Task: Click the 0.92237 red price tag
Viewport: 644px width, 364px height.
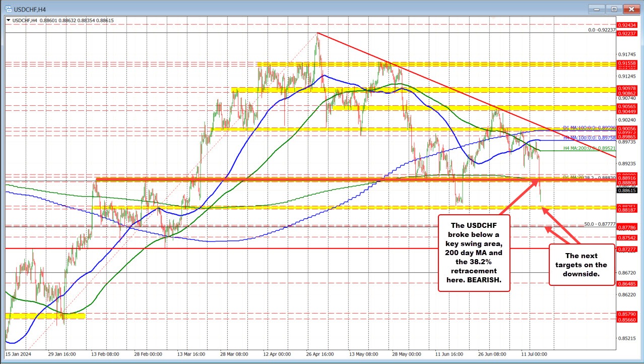Action: click(627, 32)
